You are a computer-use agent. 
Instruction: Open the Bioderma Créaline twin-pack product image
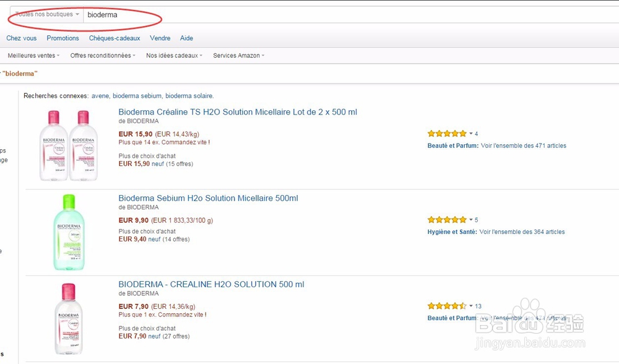click(x=68, y=145)
